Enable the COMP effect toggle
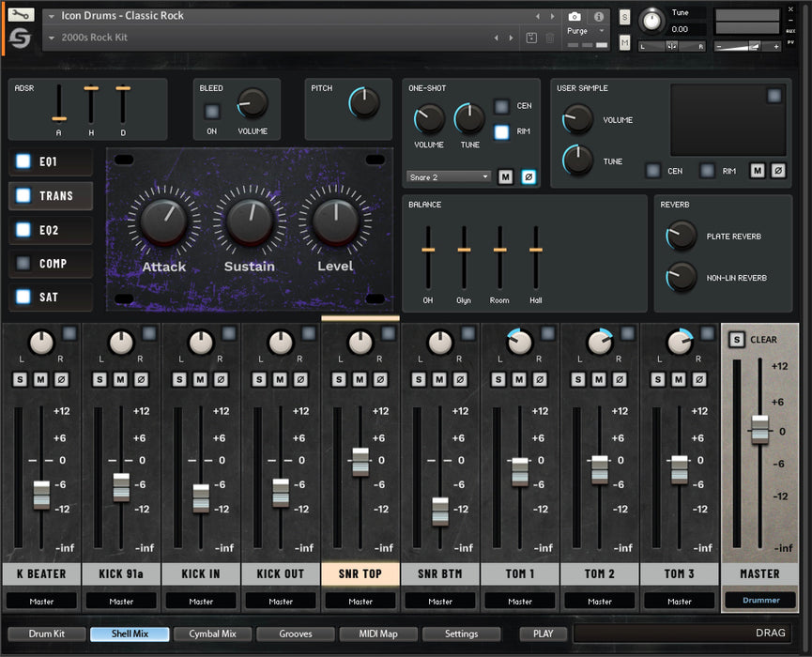Screen dimensions: 812x657 click(23, 264)
